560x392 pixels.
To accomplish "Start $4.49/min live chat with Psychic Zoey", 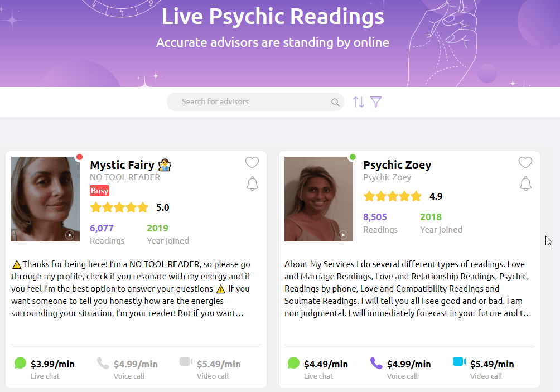I will tap(318, 369).
